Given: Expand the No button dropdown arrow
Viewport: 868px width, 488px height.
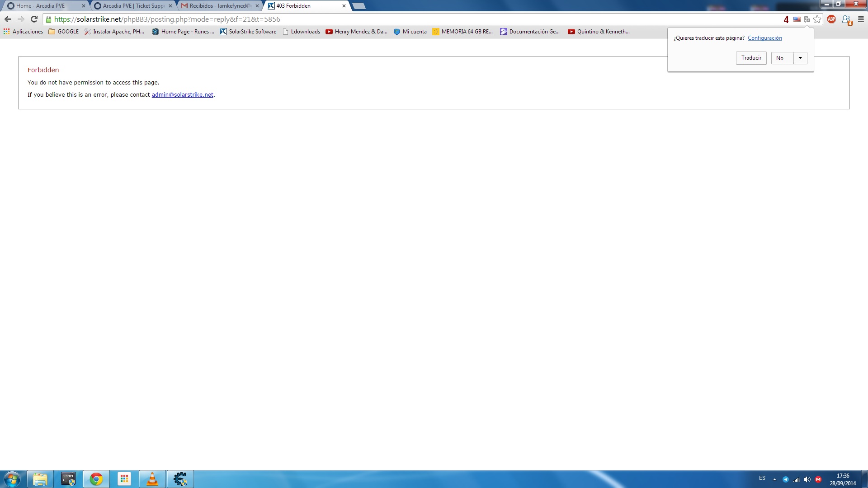Looking at the screenshot, I should coord(800,58).
